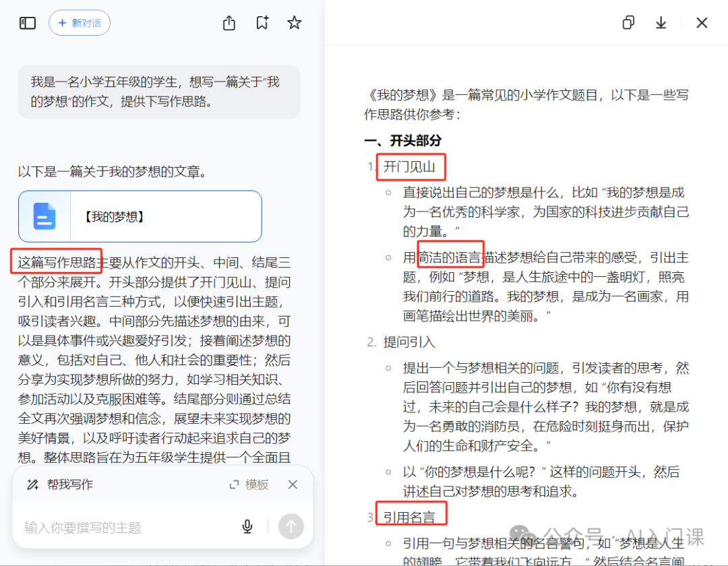Activate the microphone voice input icon
The image size is (728, 566).
(x=247, y=526)
